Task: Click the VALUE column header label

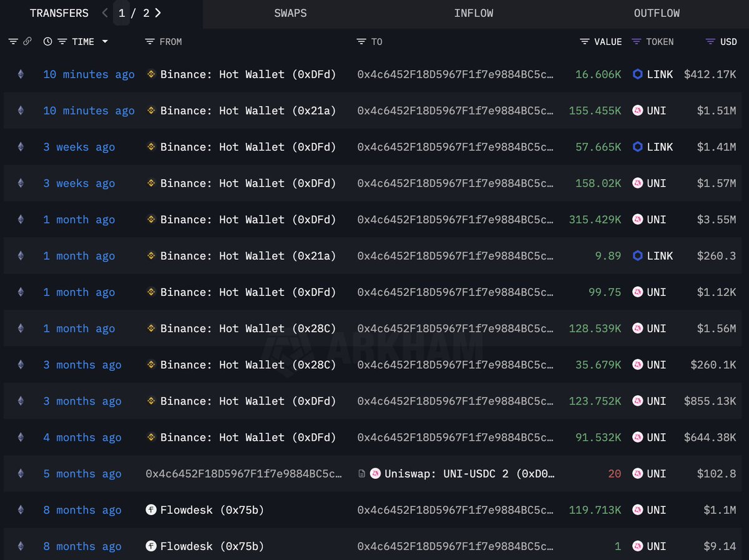Action: click(608, 42)
